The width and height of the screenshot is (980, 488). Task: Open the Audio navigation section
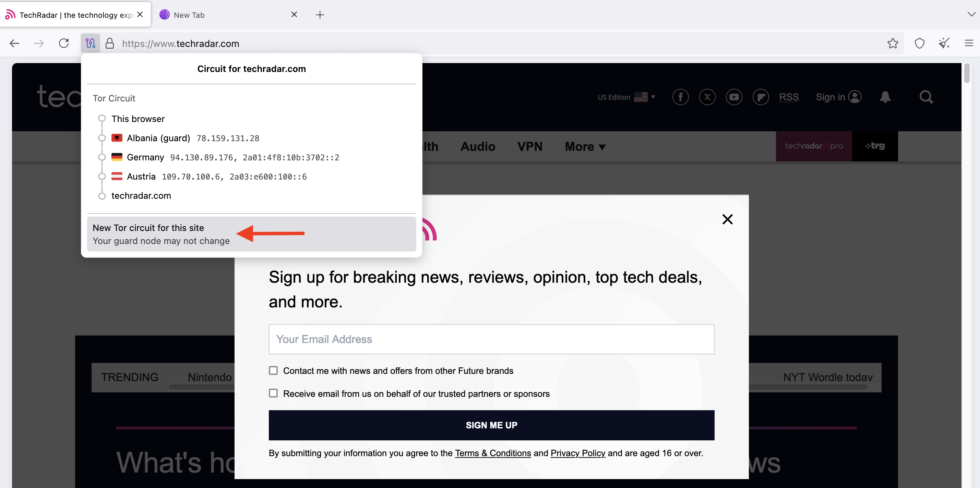(478, 146)
